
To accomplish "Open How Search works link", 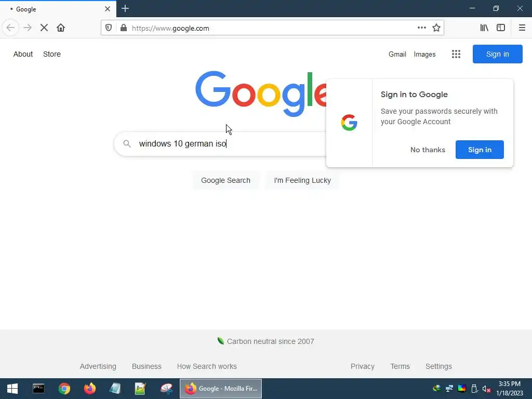I will (207, 366).
